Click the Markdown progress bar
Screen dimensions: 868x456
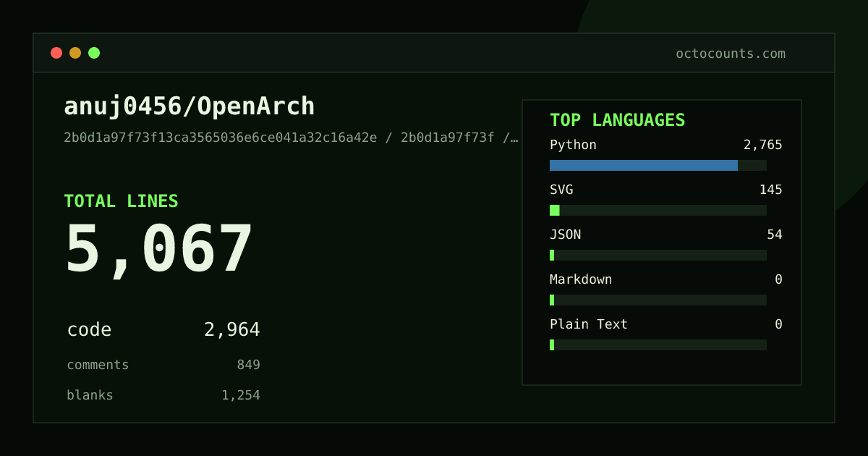click(658, 300)
